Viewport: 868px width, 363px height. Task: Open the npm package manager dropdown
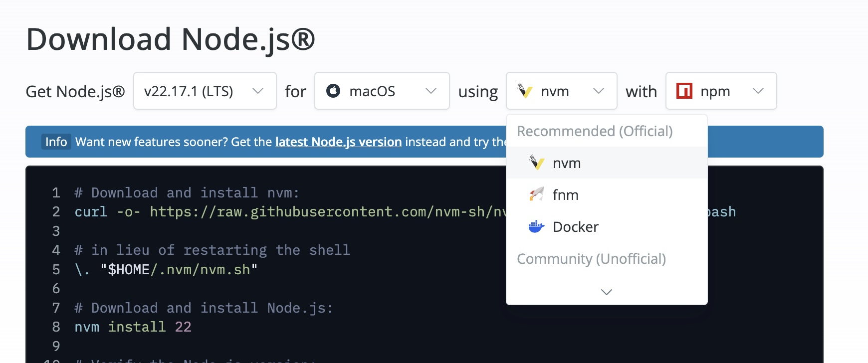pos(721,91)
